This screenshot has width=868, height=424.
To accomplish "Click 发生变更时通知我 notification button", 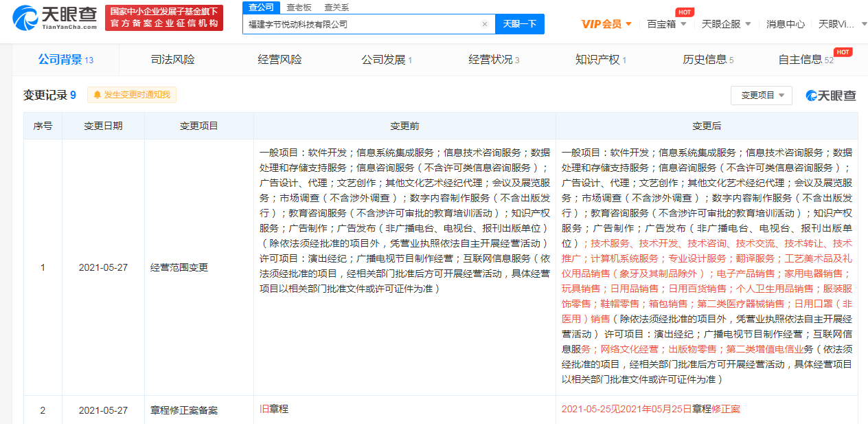I will tap(132, 95).
